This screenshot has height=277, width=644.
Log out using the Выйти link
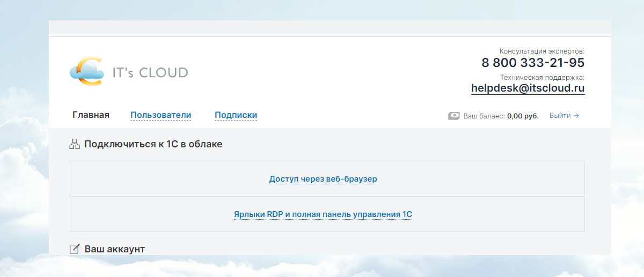560,116
